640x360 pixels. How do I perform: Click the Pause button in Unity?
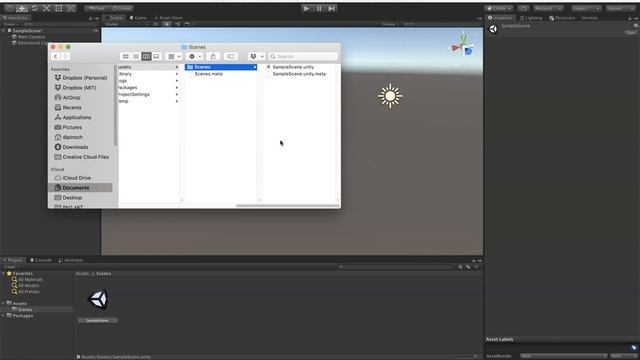click(319, 8)
